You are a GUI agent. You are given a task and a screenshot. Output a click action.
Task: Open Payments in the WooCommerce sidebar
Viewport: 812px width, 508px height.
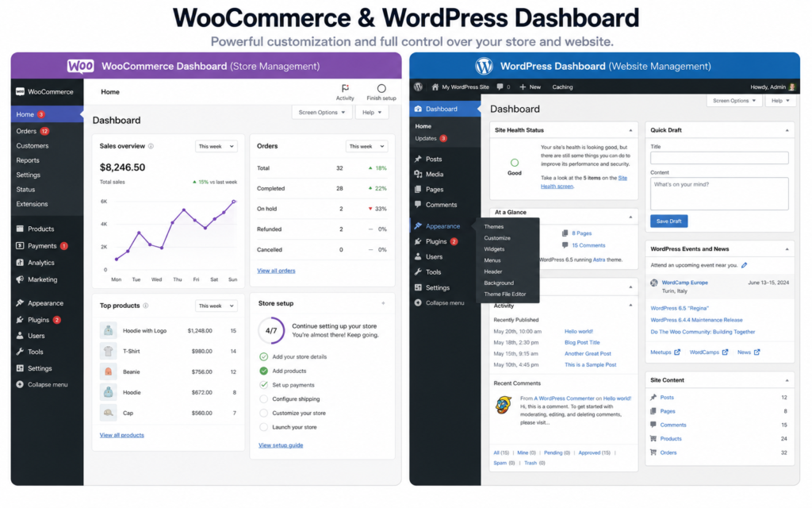pyautogui.click(x=42, y=246)
